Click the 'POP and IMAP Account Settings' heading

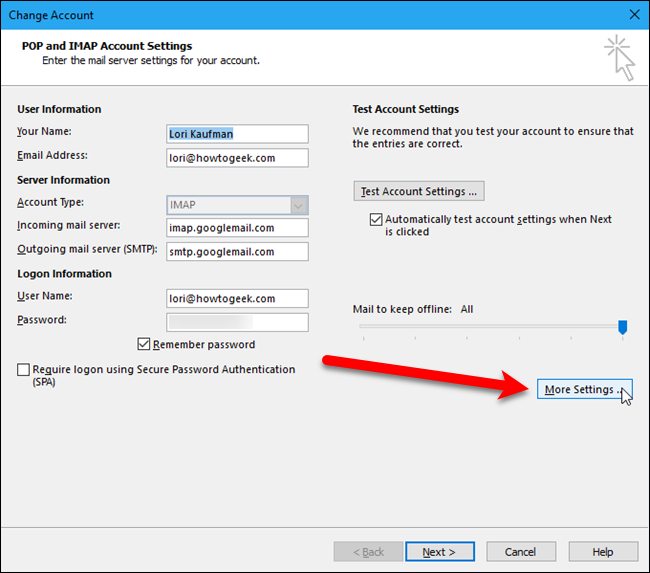coord(107,46)
